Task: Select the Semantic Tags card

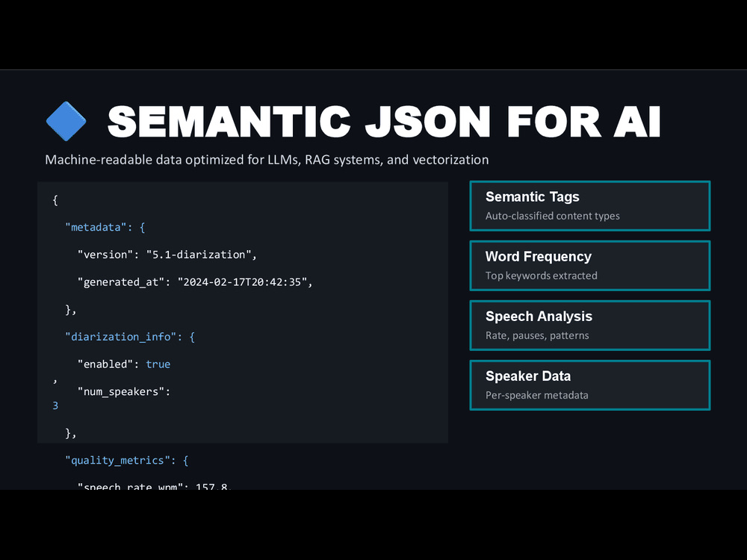Action: coord(590,206)
